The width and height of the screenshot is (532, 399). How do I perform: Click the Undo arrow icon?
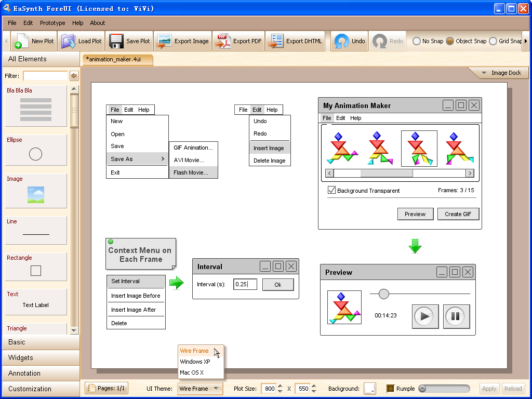click(342, 42)
